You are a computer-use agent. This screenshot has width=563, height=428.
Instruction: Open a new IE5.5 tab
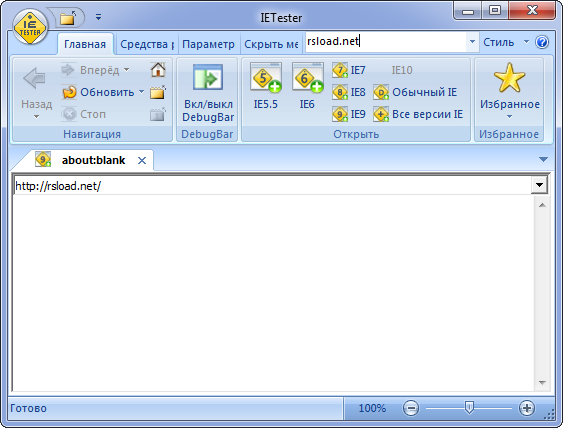(x=266, y=86)
